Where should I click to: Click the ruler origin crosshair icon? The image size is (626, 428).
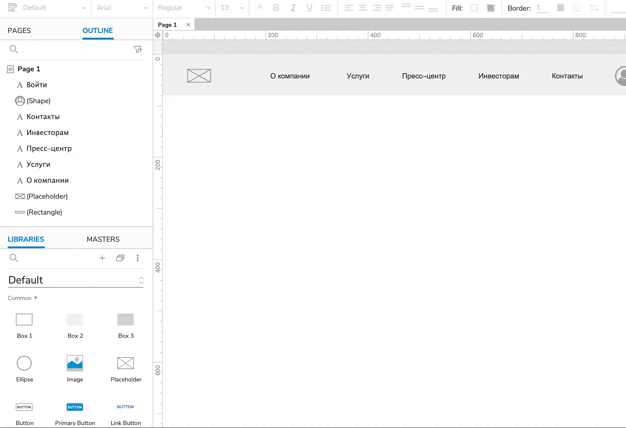click(158, 35)
